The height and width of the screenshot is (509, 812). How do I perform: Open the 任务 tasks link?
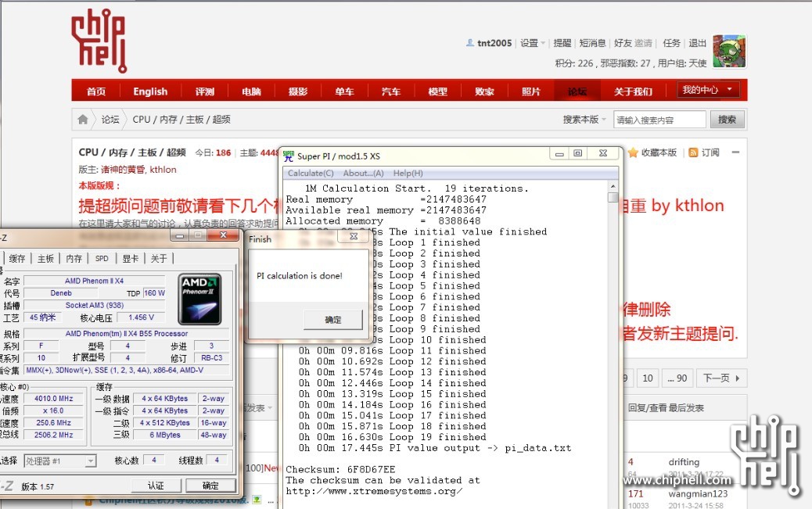click(x=672, y=43)
